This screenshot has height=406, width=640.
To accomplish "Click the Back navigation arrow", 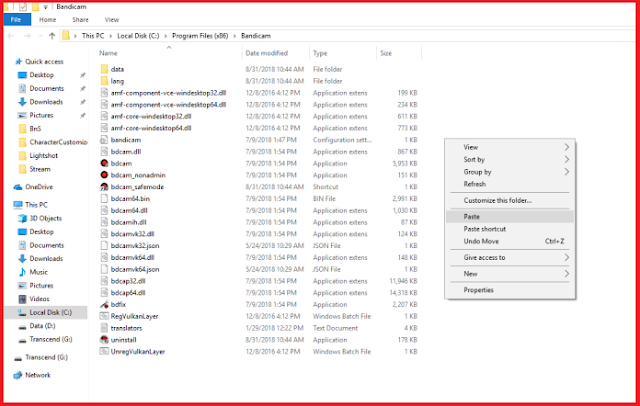I will pos(11,36).
